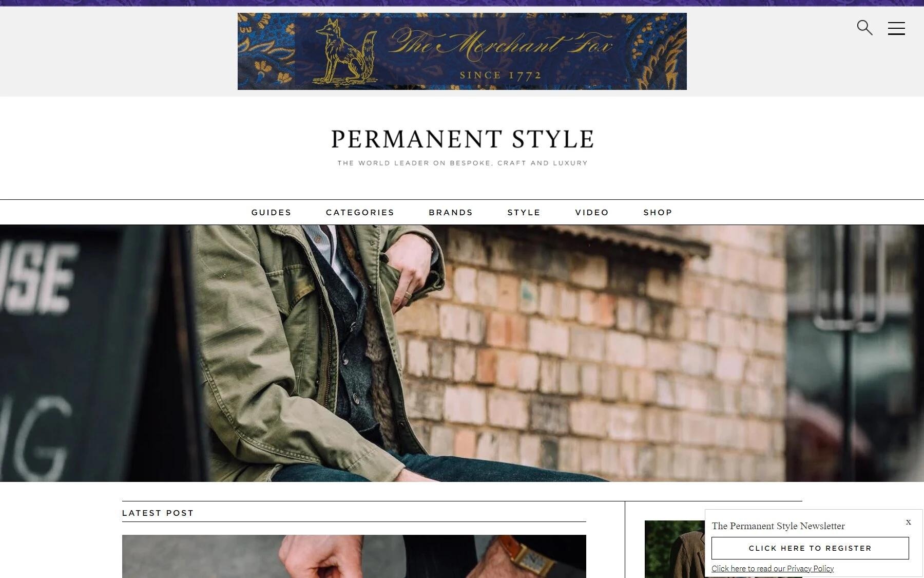
Task: Open The Merchant Fox banner ad
Action: tap(462, 51)
